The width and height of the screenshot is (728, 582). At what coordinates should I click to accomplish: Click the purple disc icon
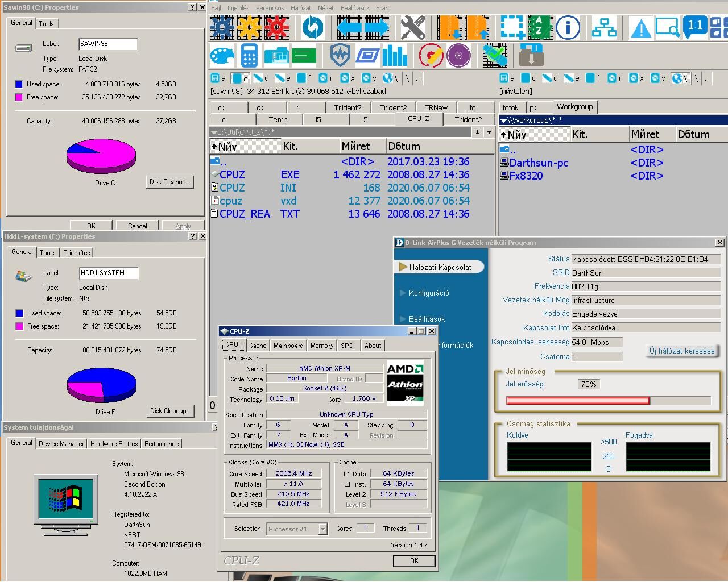coord(458,56)
